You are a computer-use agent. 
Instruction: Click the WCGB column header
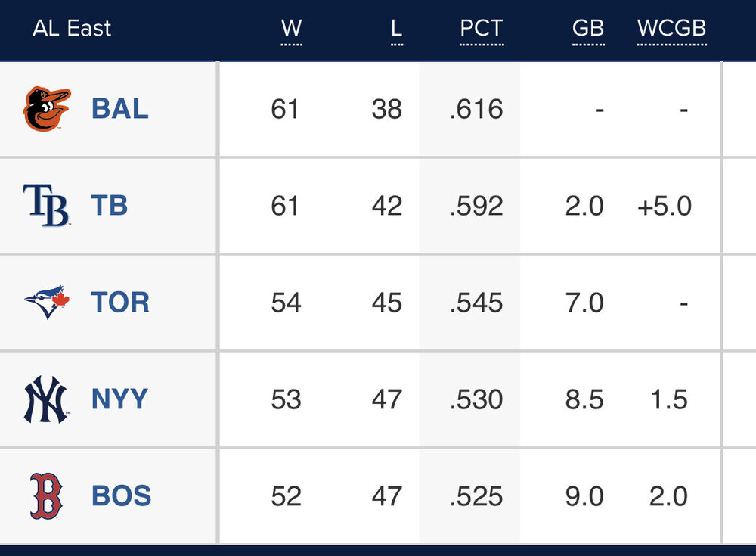point(671,29)
